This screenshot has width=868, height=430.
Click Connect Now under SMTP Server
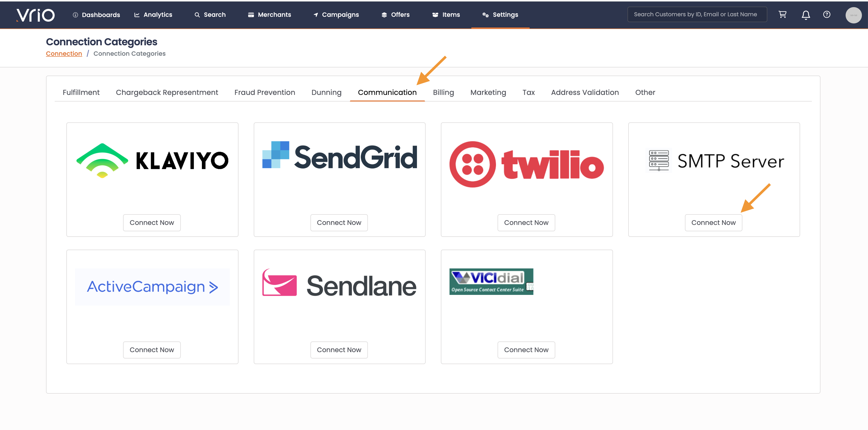point(713,223)
